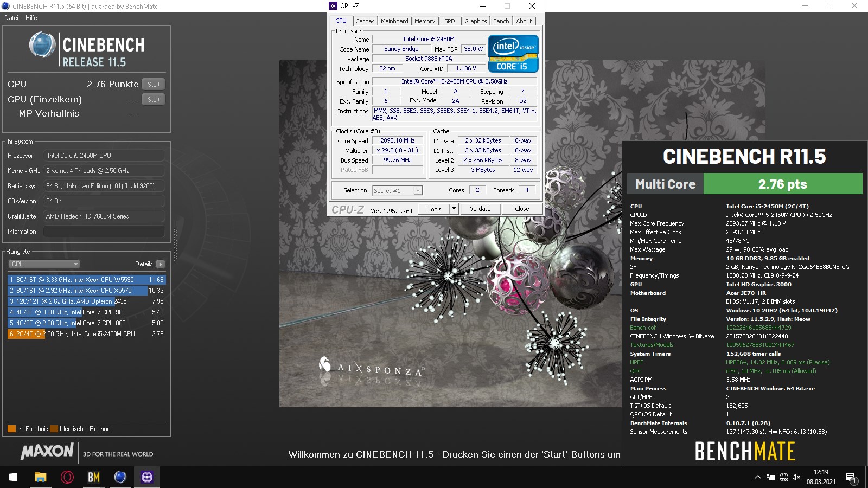Select the Bench tab in CPU-Z

coord(501,21)
